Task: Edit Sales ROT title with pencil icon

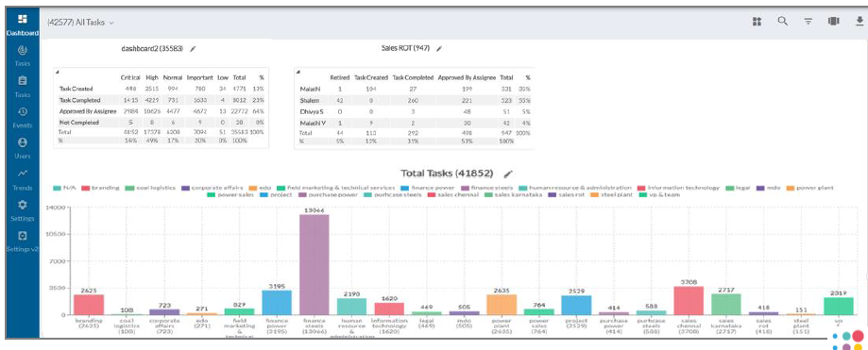Action: click(439, 48)
